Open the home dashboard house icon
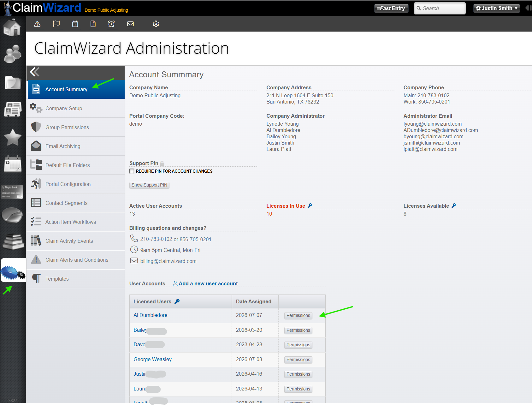The width and height of the screenshot is (532, 405). click(12, 27)
